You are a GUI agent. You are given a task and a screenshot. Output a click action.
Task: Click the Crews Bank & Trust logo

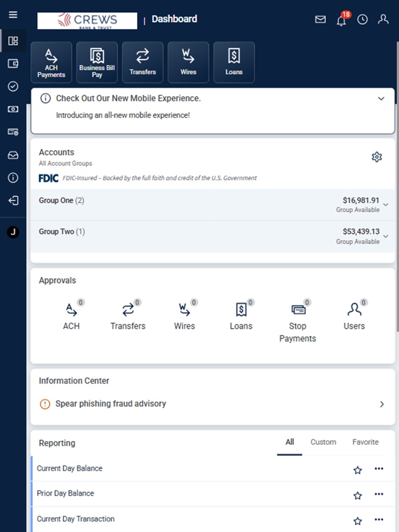(87, 21)
